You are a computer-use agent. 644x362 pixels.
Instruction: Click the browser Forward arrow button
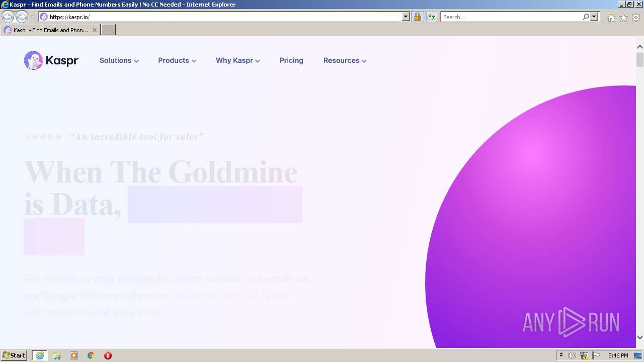pyautogui.click(x=22, y=17)
